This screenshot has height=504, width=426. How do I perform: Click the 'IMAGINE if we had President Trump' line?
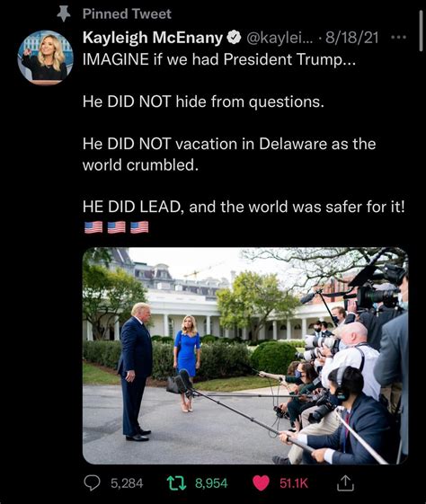pos(219,59)
